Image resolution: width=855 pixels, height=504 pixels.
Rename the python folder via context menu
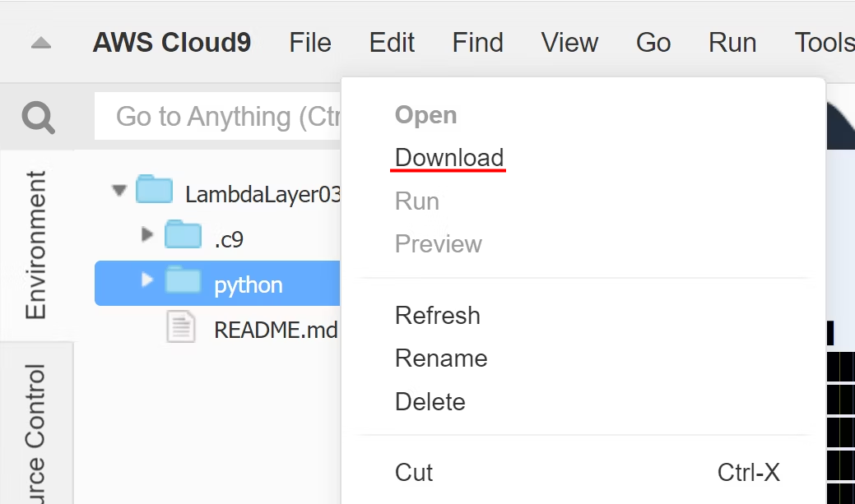pyautogui.click(x=441, y=358)
